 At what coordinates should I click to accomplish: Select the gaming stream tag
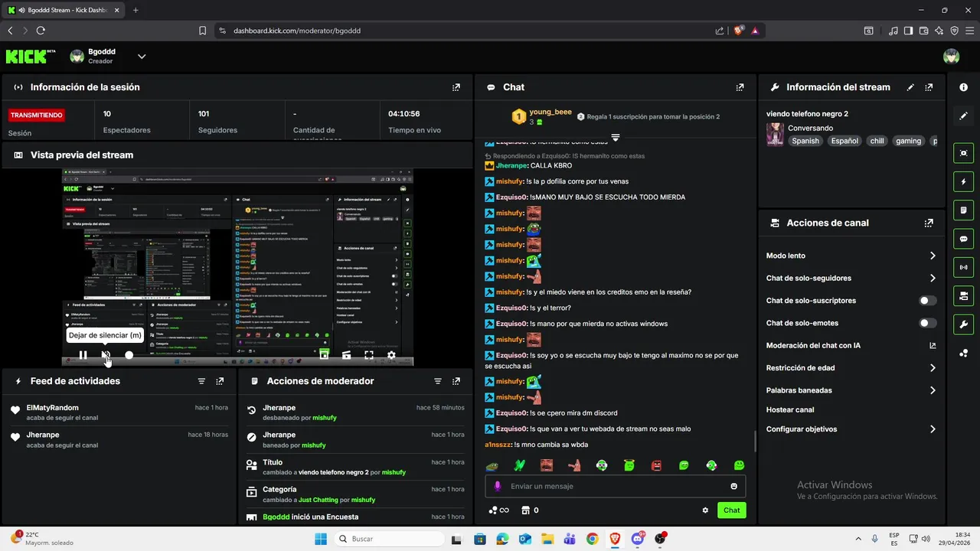point(909,141)
